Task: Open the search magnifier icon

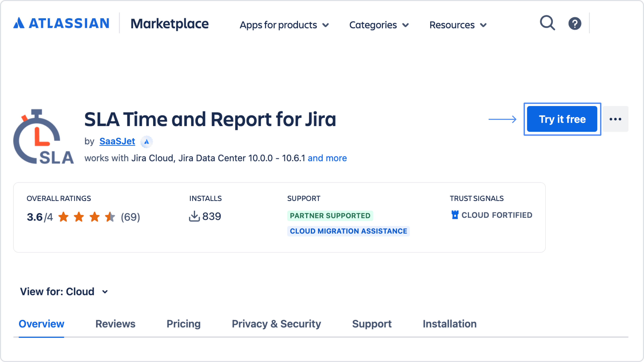Action: tap(547, 23)
